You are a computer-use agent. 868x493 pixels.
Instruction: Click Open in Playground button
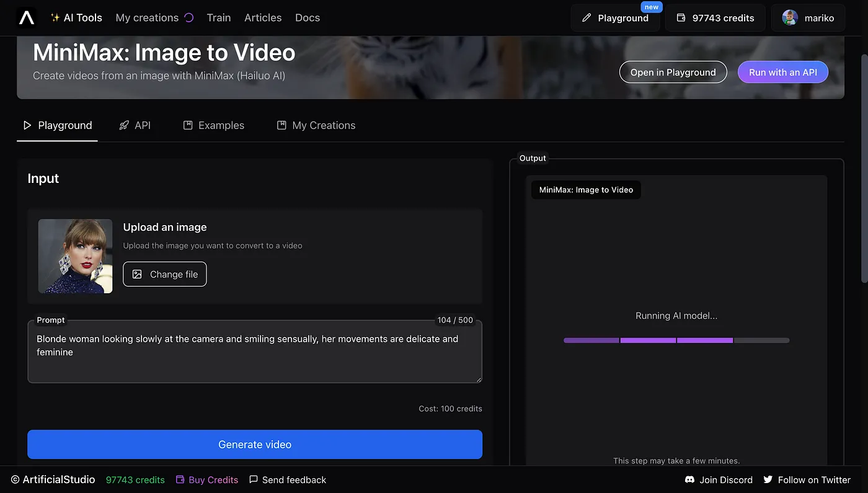[x=673, y=72]
